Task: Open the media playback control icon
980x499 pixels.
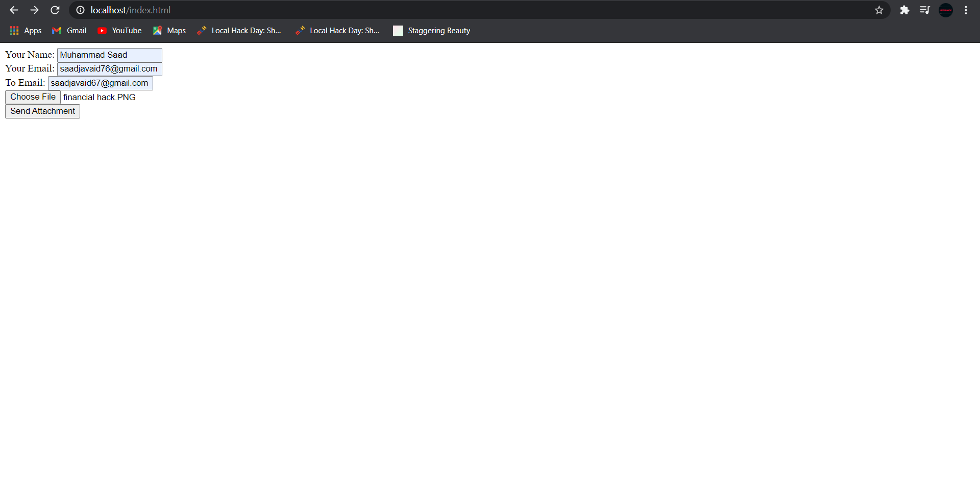Action: (925, 10)
